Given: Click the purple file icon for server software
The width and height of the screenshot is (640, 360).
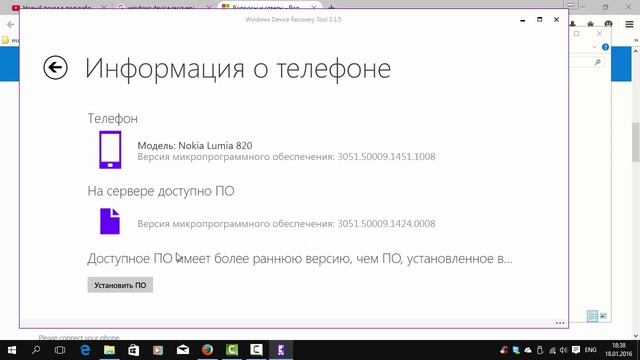Looking at the screenshot, I should coord(110,221).
